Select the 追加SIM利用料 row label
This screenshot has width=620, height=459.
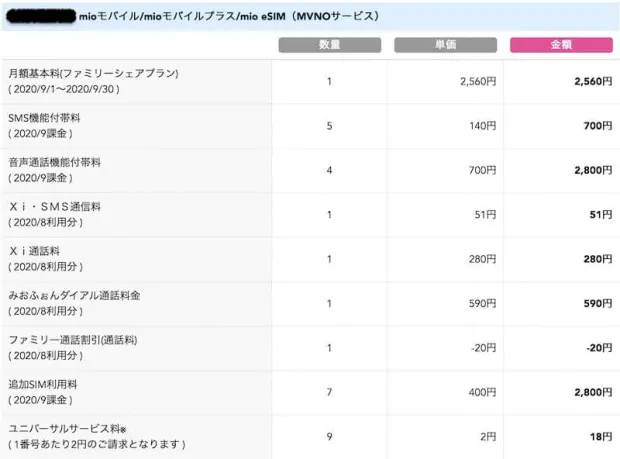click(x=43, y=384)
